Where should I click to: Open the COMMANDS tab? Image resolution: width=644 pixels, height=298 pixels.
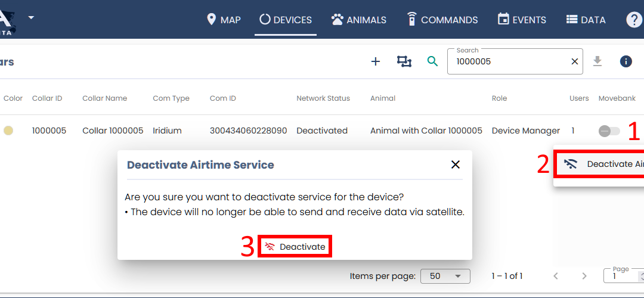442,20
